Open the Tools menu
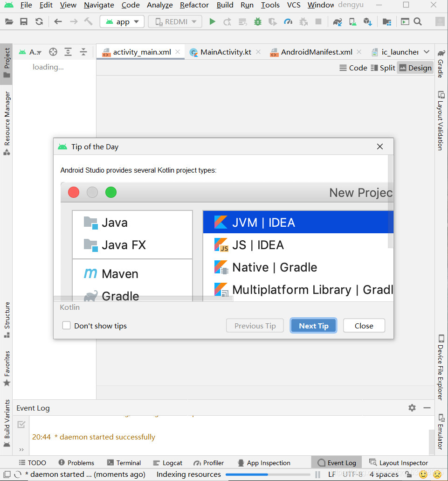The image size is (448, 481). click(x=270, y=5)
